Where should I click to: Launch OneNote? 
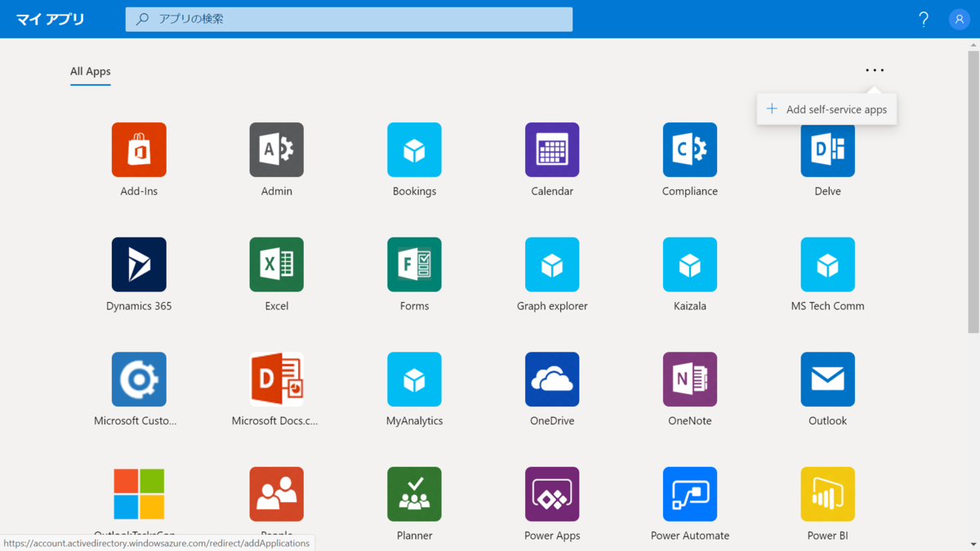point(690,380)
